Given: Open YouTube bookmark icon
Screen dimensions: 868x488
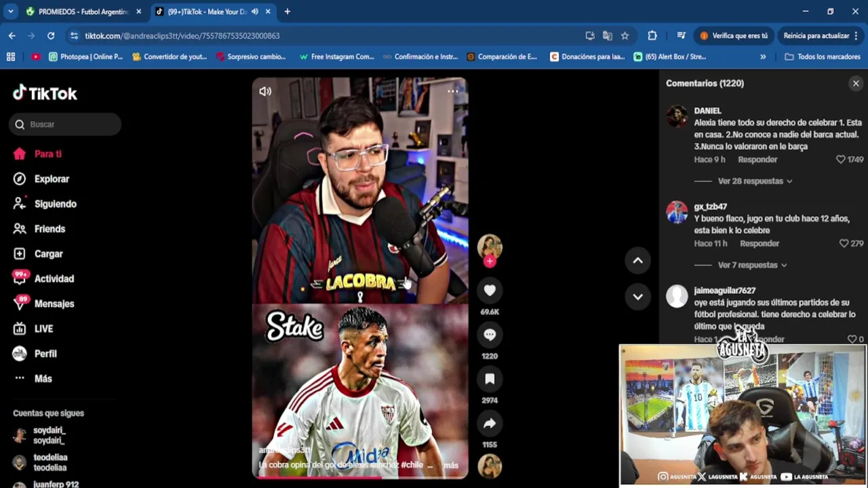Looking at the screenshot, I should pos(35,57).
